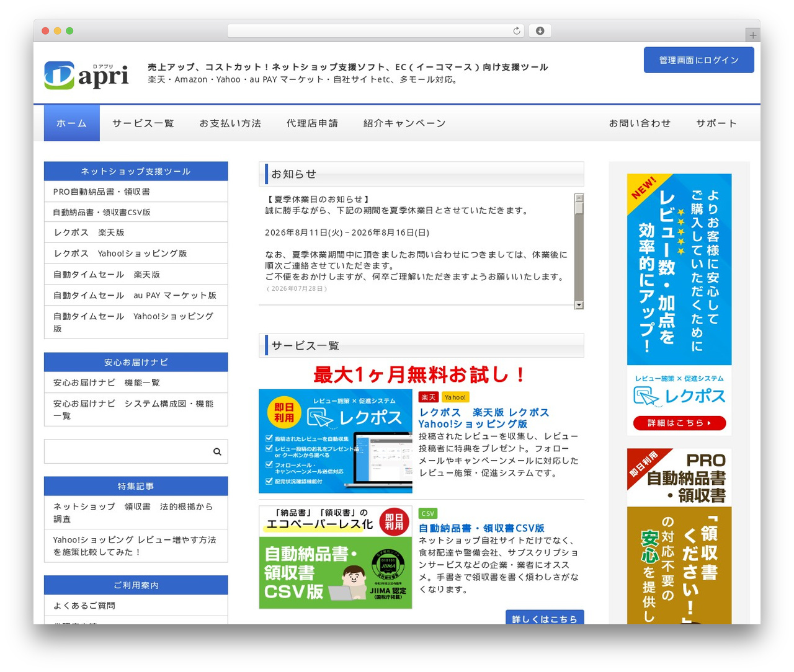
Task: Click the news box scrollbar thumb
Action: tap(579, 208)
